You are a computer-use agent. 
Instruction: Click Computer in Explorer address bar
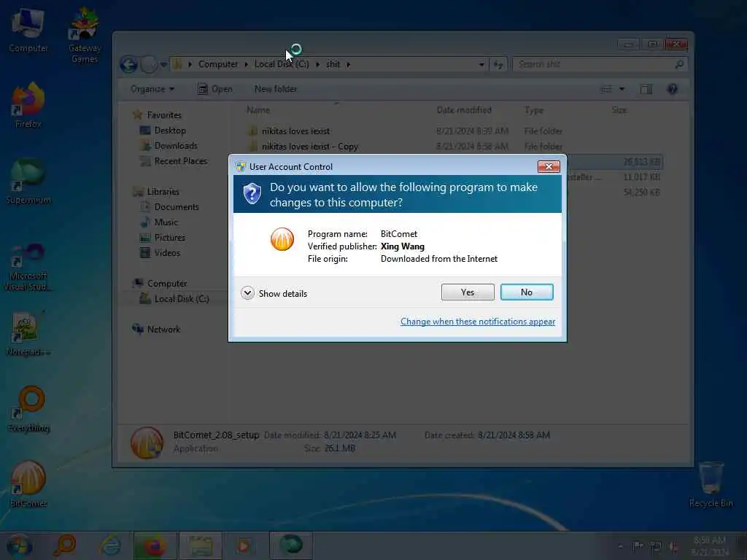coord(217,64)
